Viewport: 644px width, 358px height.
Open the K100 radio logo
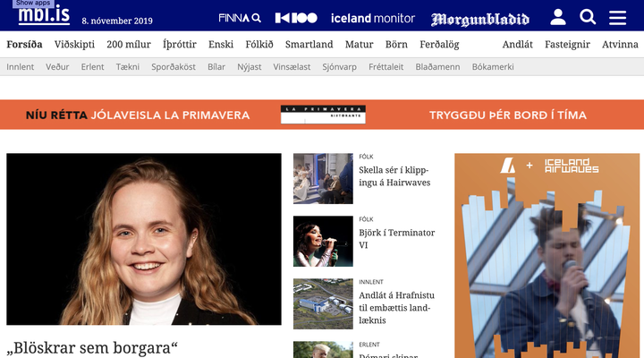[296, 18]
